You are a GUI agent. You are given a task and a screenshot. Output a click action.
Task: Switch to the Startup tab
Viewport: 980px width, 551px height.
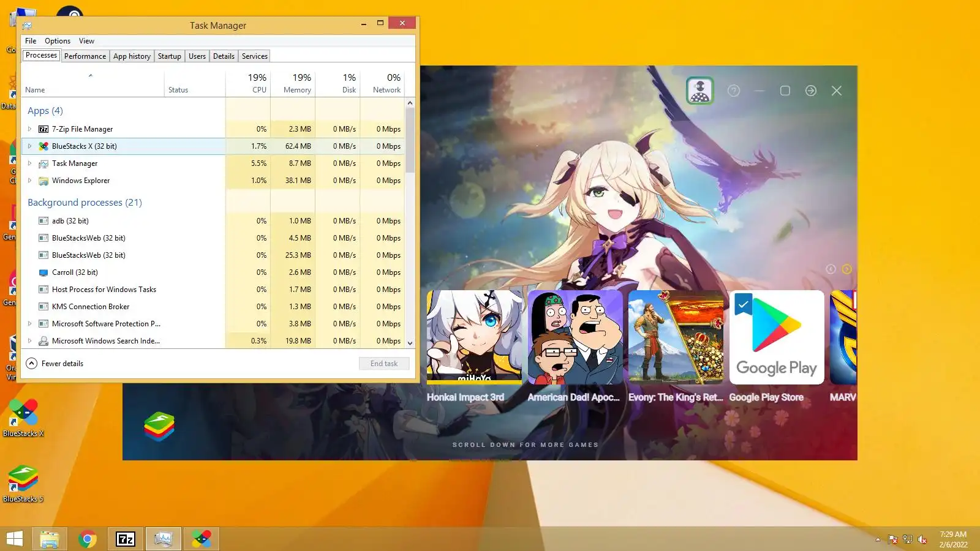pos(170,56)
